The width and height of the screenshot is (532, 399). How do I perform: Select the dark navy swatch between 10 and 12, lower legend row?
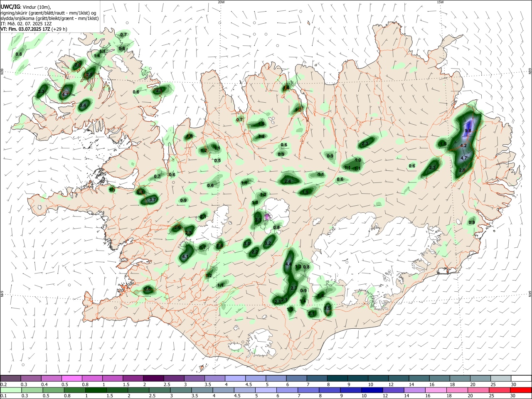371,390
